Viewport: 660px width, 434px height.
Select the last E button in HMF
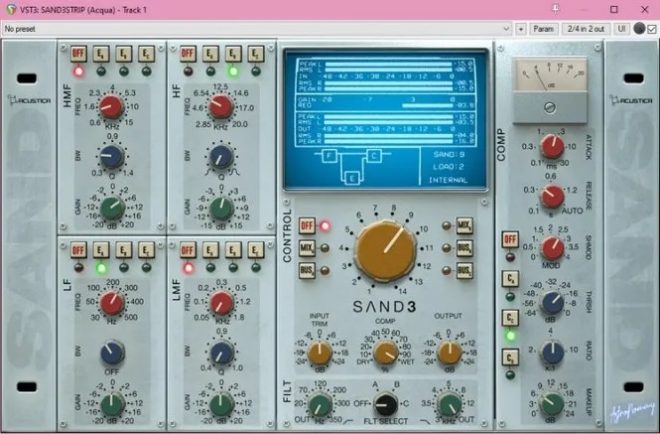(146, 54)
